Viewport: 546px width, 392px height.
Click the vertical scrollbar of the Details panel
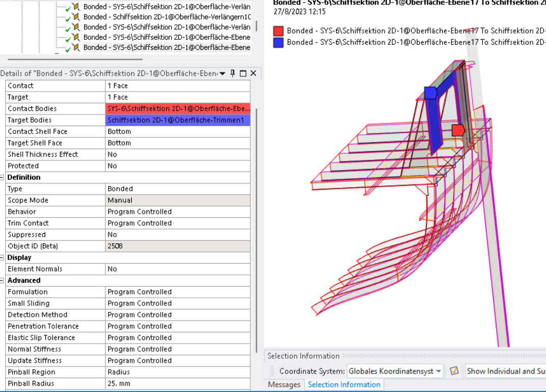point(256,230)
